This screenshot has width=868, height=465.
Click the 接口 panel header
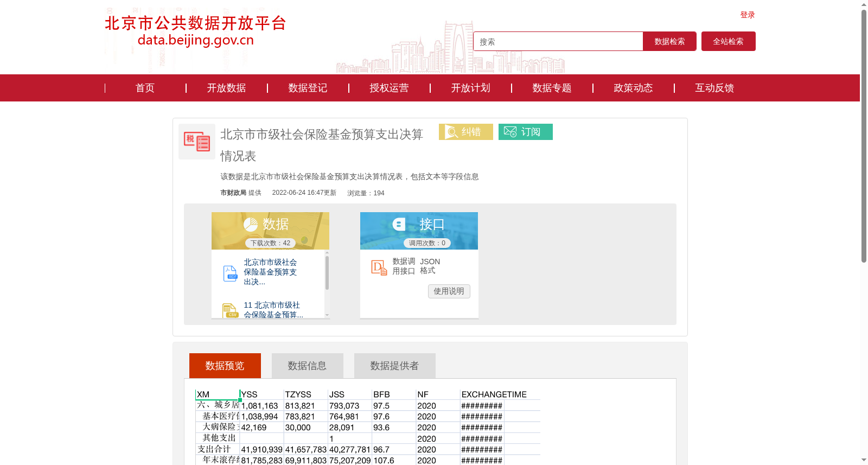(419, 231)
